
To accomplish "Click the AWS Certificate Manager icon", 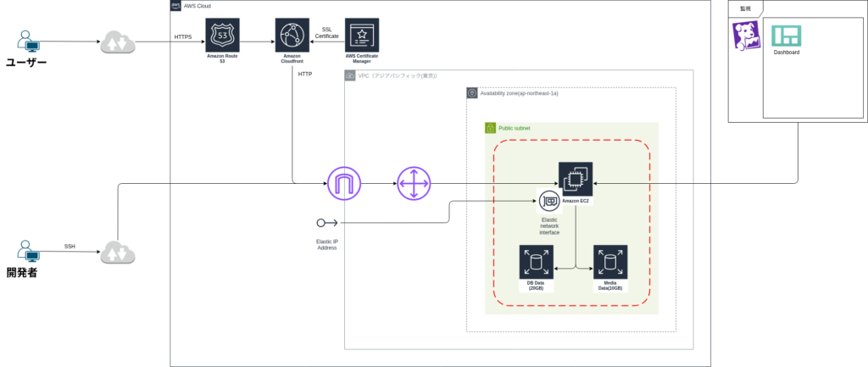I will click(x=362, y=34).
